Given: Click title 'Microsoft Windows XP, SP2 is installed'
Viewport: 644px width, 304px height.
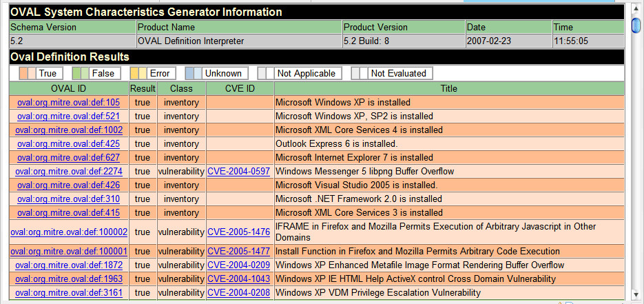Looking at the screenshot, I should (x=354, y=116).
